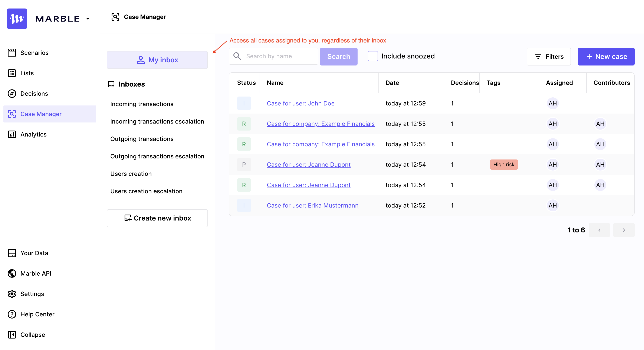Open Case for user: John Doe
This screenshot has height=350, width=644.
[300, 103]
